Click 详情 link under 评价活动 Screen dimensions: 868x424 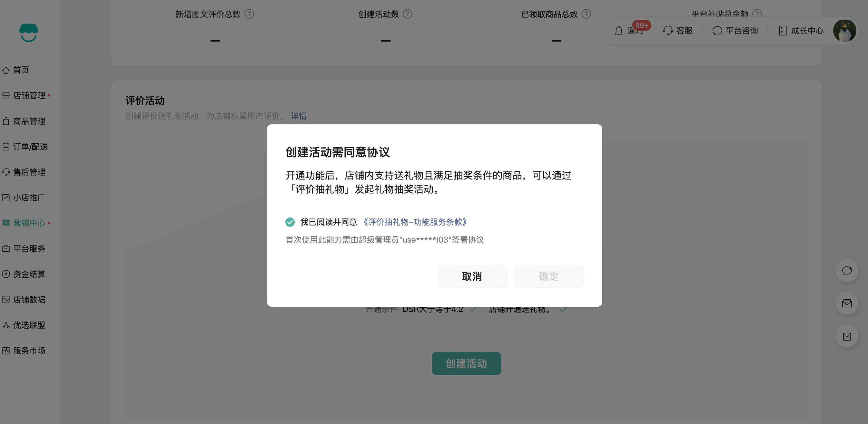[299, 116]
